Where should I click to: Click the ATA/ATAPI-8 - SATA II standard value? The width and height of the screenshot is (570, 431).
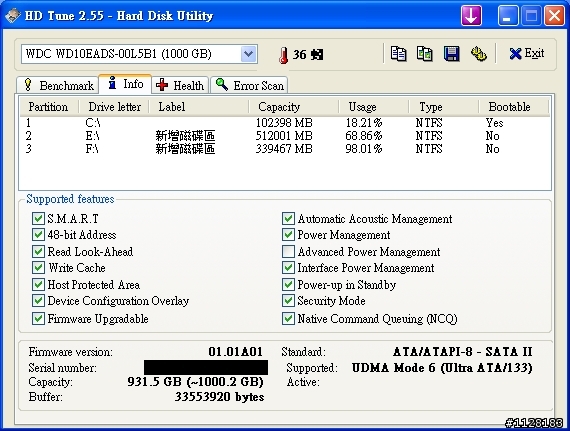click(463, 352)
